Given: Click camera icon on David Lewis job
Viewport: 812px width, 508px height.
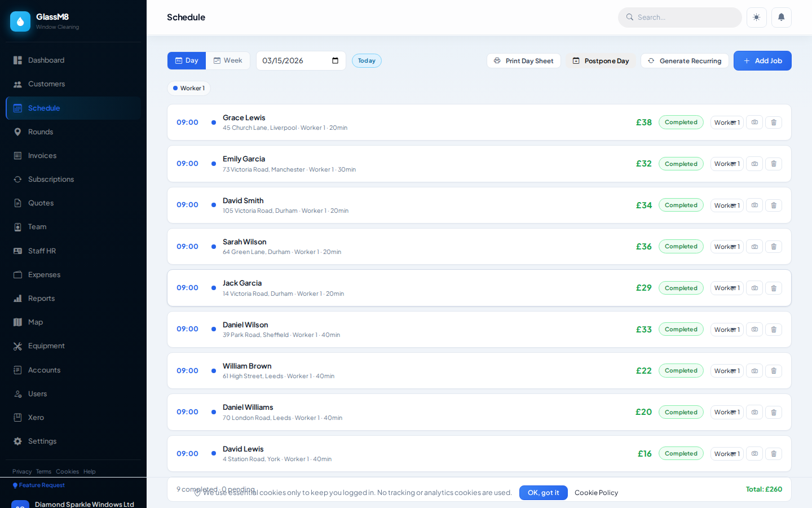Looking at the screenshot, I should pyautogui.click(x=754, y=454).
